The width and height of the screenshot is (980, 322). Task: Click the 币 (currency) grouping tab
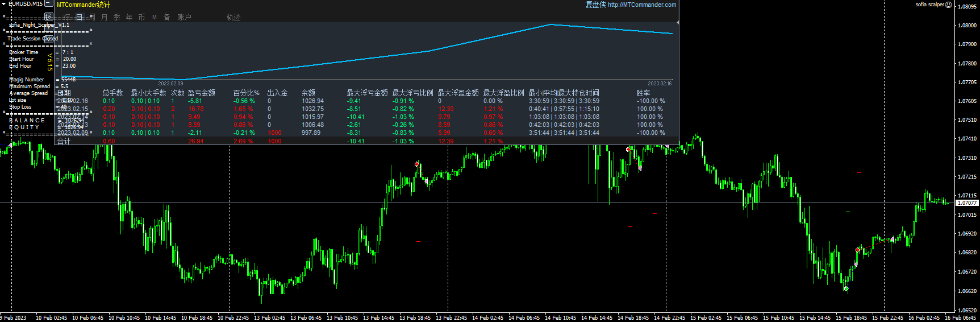click(x=142, y=18)
